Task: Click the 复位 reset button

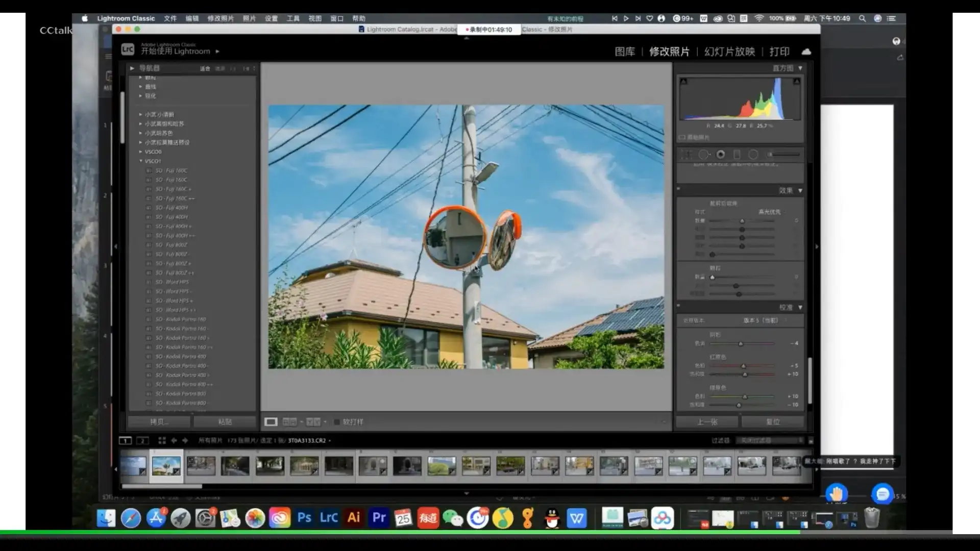Action: click(x=772, y=422)
